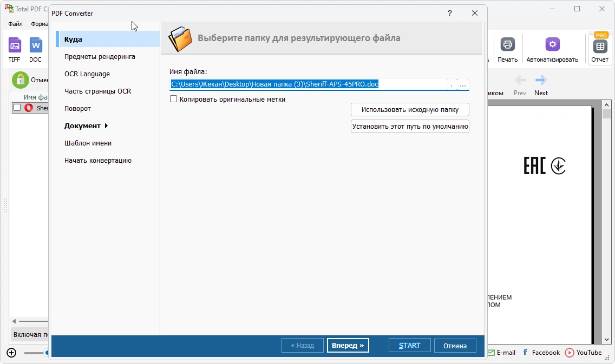
Task: Open the Print (Печать) tool
Action: (x=507, y=44)
